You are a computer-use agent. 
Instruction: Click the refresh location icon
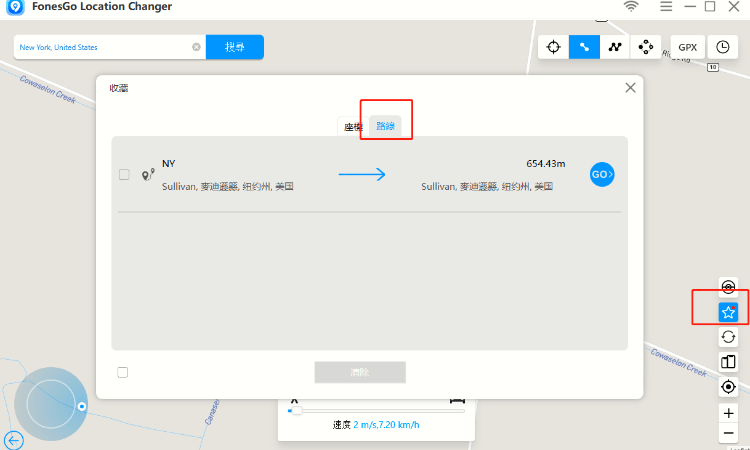click(x=728, y=337)
